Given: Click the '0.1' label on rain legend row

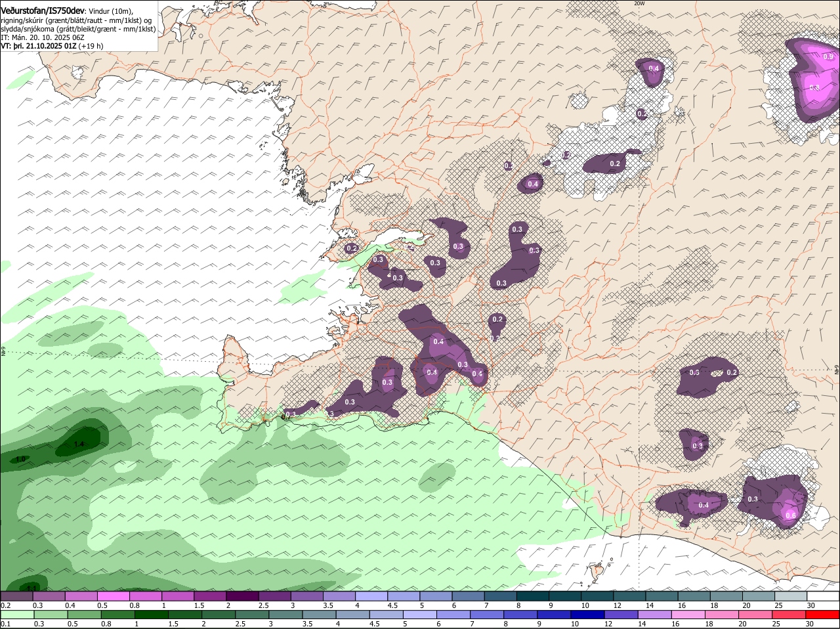Looking at the screenshot, I should 5,624.
